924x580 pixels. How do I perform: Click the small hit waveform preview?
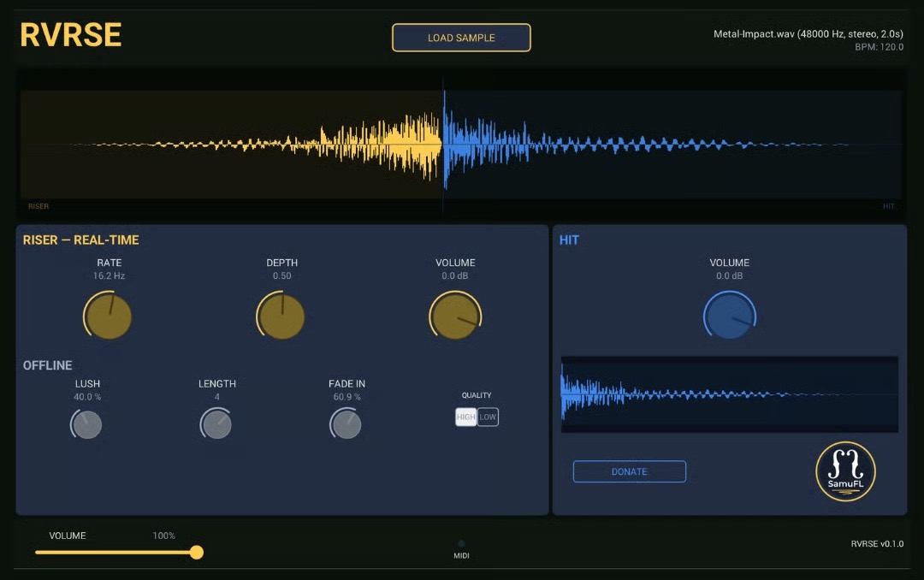coord(729,394)
